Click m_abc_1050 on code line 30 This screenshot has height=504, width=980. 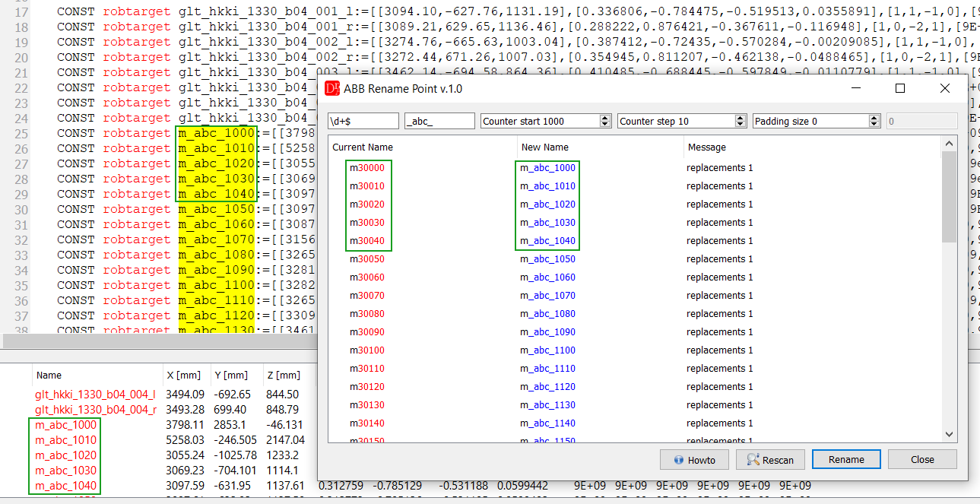[x=217, y=209]
